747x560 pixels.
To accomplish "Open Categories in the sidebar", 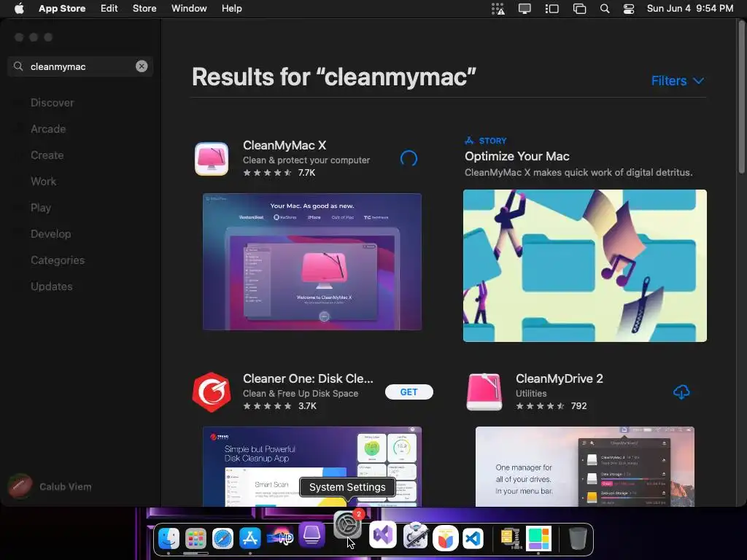I will coord(58,260).
